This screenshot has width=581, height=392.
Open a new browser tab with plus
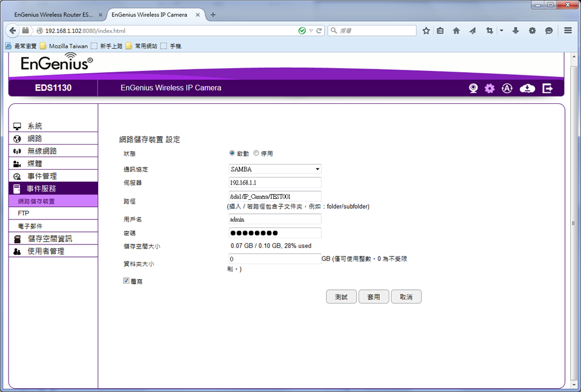213,15
